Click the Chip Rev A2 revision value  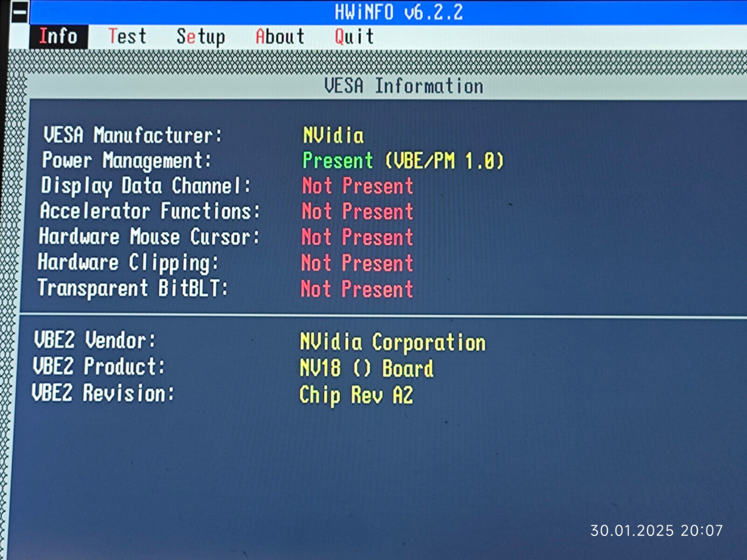(x=356, y=395)
